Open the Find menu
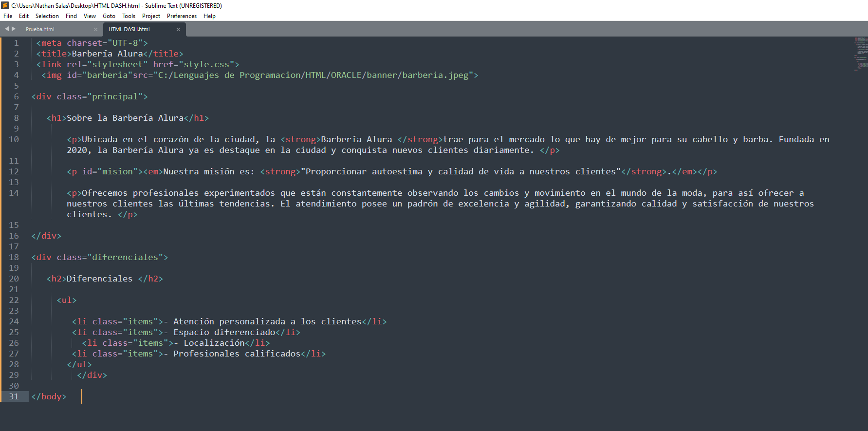The height and width of the screenshot is (431, 868). (72, 16)
